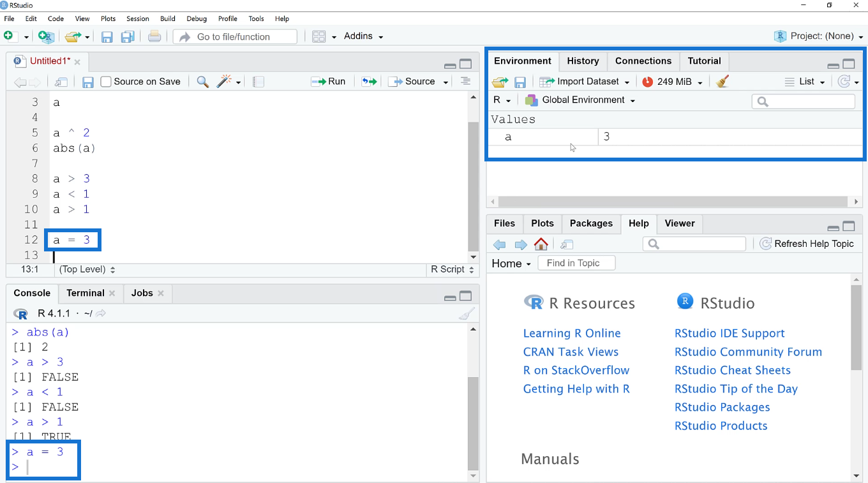Click Save current document in main toolbar
Viewport: 868px width, 483px height.
click(x=107, y=36)
